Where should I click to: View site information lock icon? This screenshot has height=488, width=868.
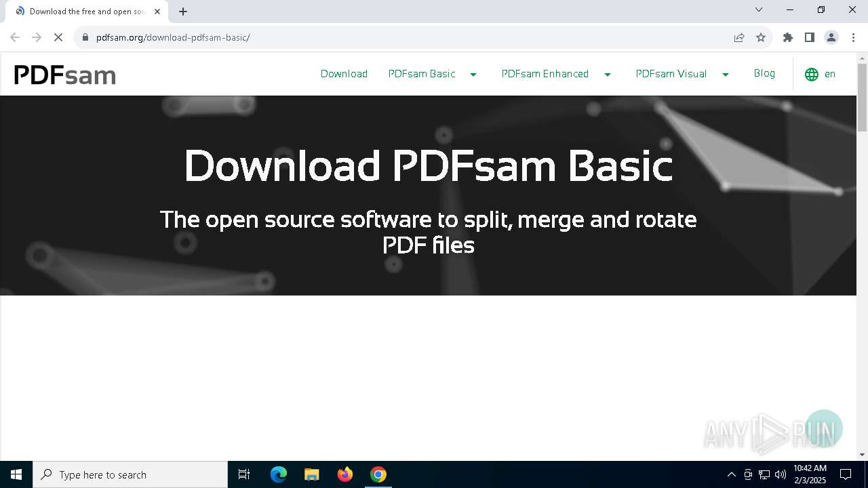pos(85,37)
